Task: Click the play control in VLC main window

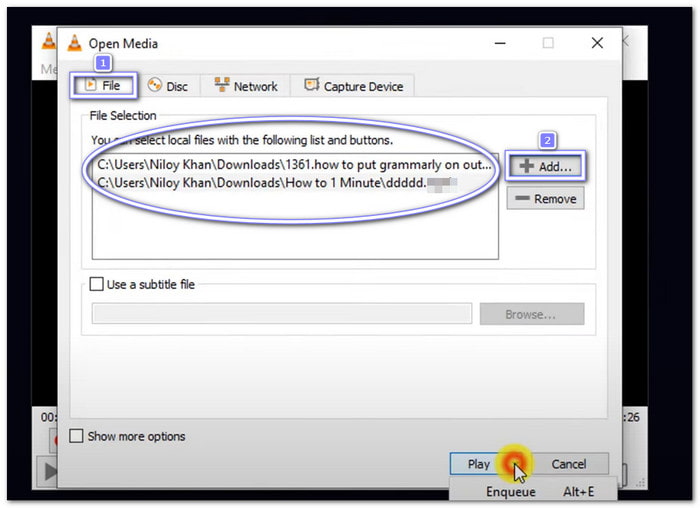Action: tap(49, 471)
